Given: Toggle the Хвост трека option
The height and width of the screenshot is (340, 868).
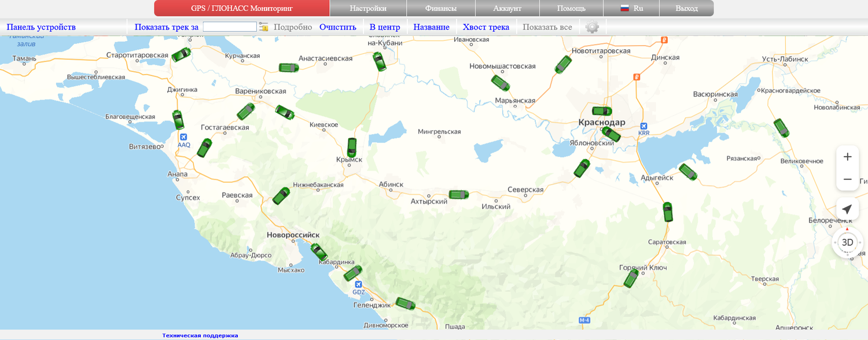Looking at the screenshot, I should click(x=486, y=27).
